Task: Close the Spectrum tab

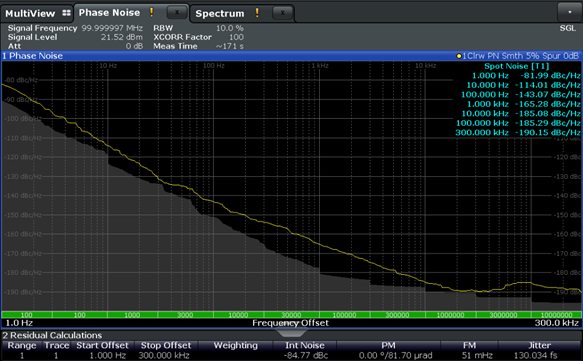Action: point(282,13)
